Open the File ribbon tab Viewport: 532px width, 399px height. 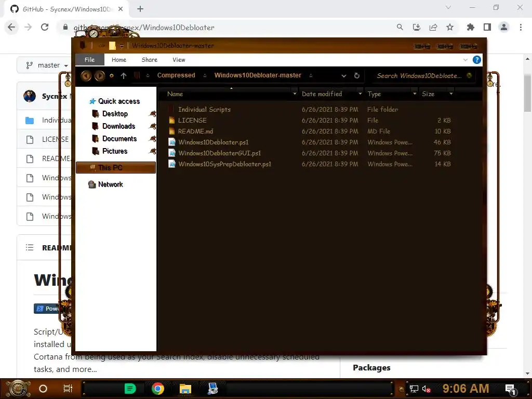click(x=89, y=60)
